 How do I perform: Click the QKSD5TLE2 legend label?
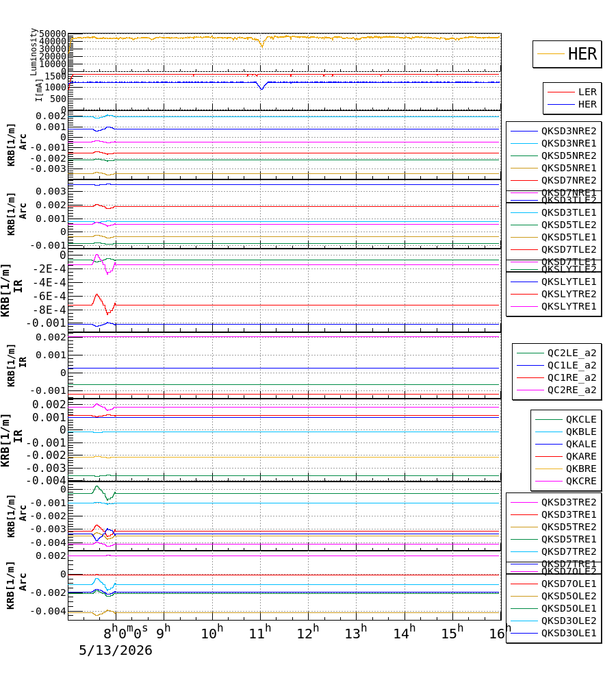tap(569, 225)
